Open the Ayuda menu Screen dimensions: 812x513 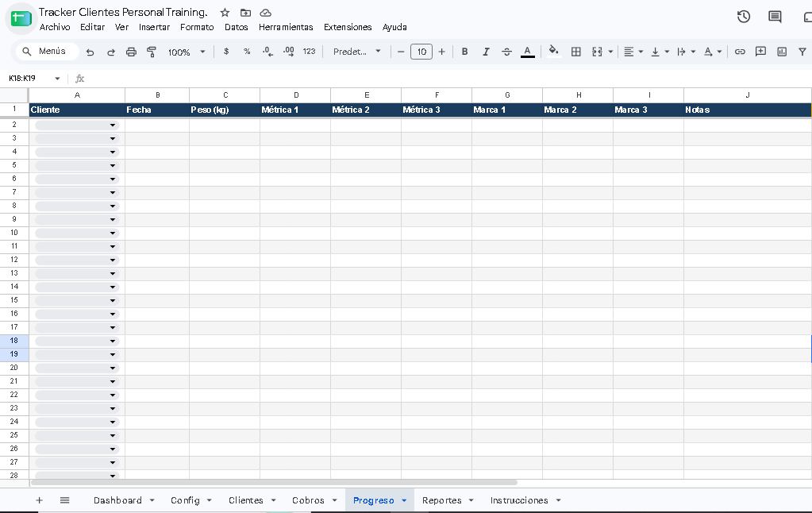(394, 27)
